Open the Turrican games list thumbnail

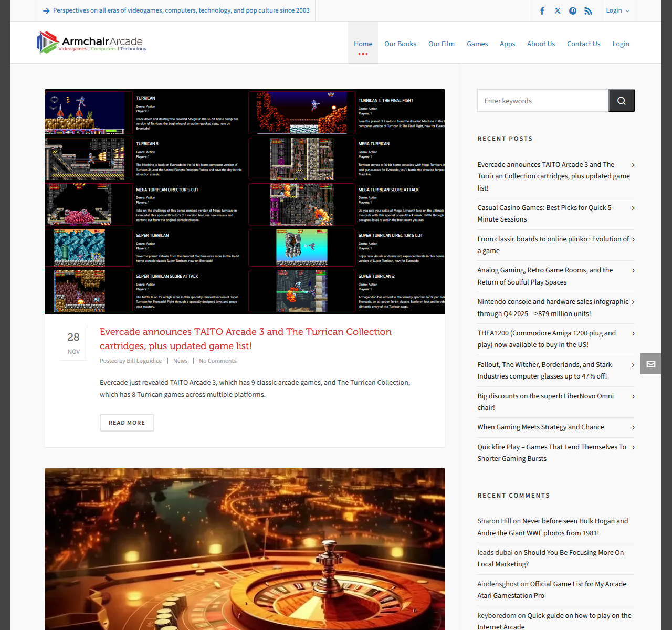[245, 202]
